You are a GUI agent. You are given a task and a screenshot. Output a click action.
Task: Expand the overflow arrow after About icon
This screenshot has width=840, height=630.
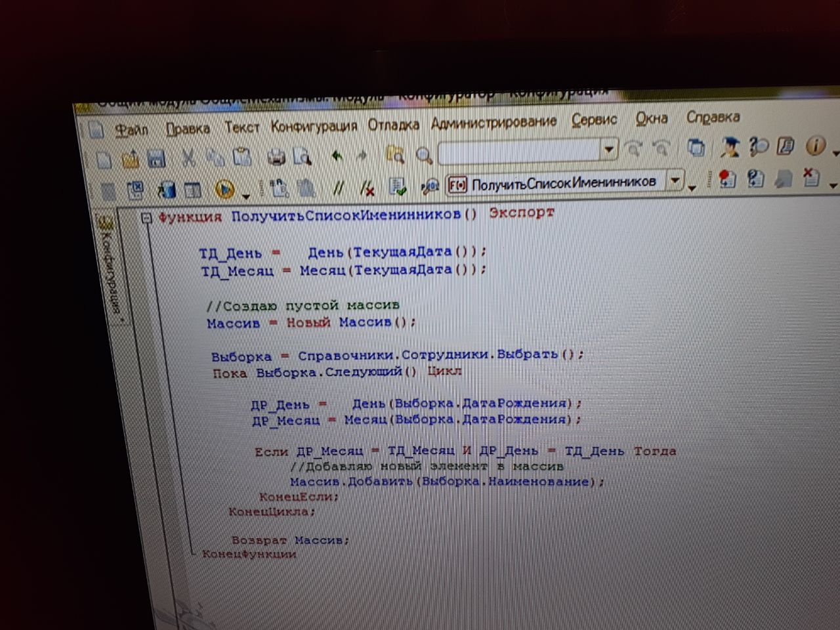835,153
